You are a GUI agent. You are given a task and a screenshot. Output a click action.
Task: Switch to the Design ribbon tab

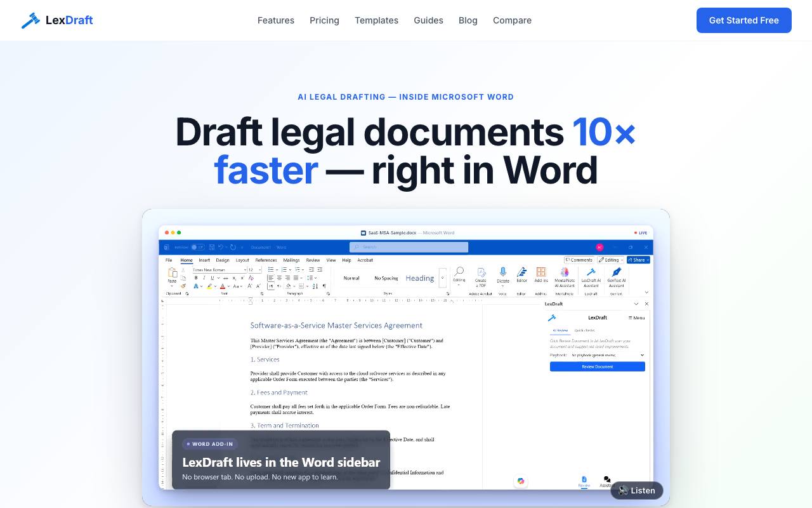click(x=223, y=260)
